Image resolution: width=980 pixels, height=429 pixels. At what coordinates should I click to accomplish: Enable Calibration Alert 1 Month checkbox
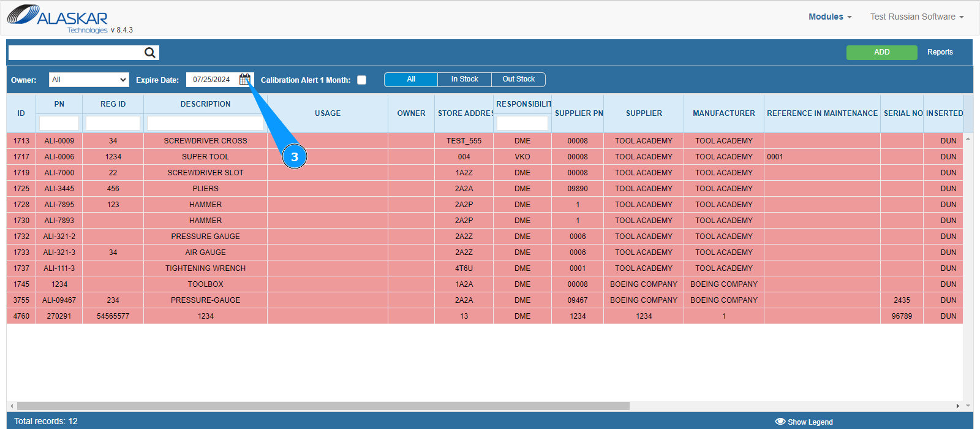pyautogui.click(x=362, y=80)
